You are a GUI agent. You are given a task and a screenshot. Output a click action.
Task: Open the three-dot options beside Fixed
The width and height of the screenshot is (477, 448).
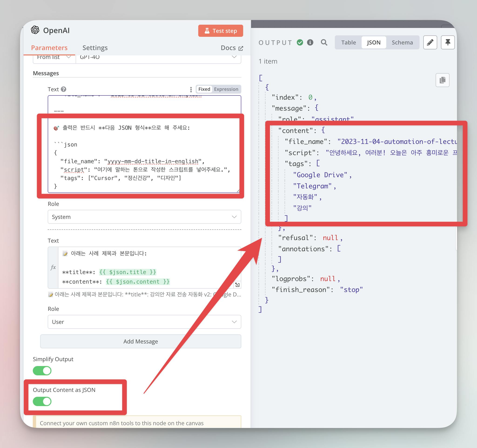[x=191, y=89]
